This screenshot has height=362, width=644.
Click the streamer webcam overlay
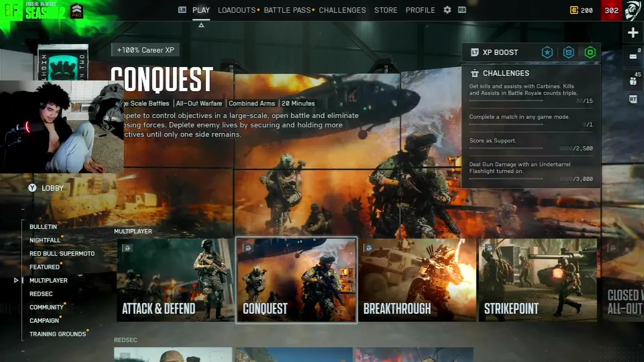pos(62,127)
